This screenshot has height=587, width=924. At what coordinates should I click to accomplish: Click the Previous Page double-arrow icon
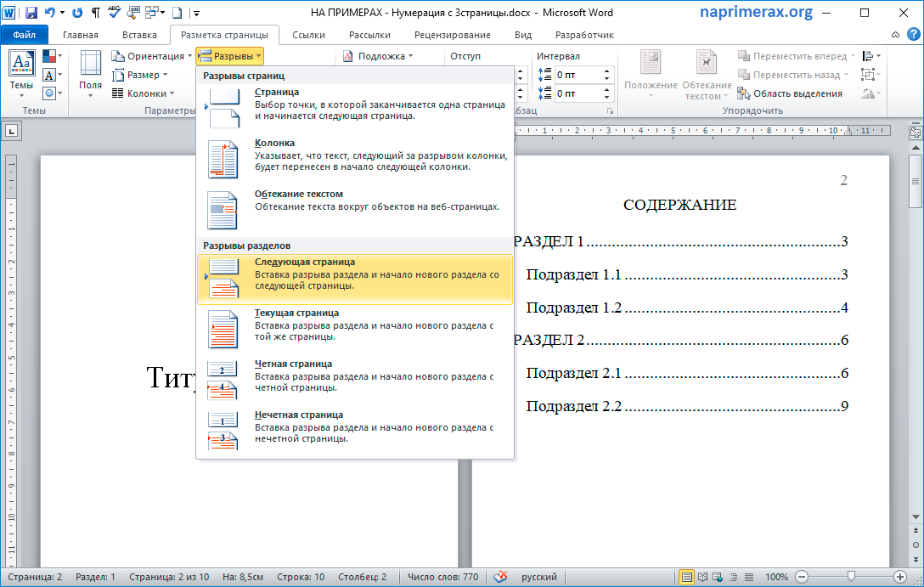916,531
